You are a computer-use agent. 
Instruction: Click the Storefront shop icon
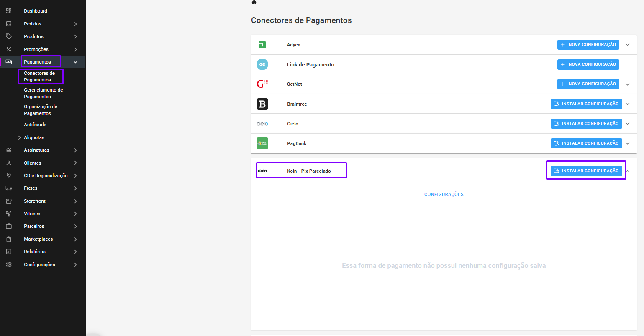click(x=9, y=201)
